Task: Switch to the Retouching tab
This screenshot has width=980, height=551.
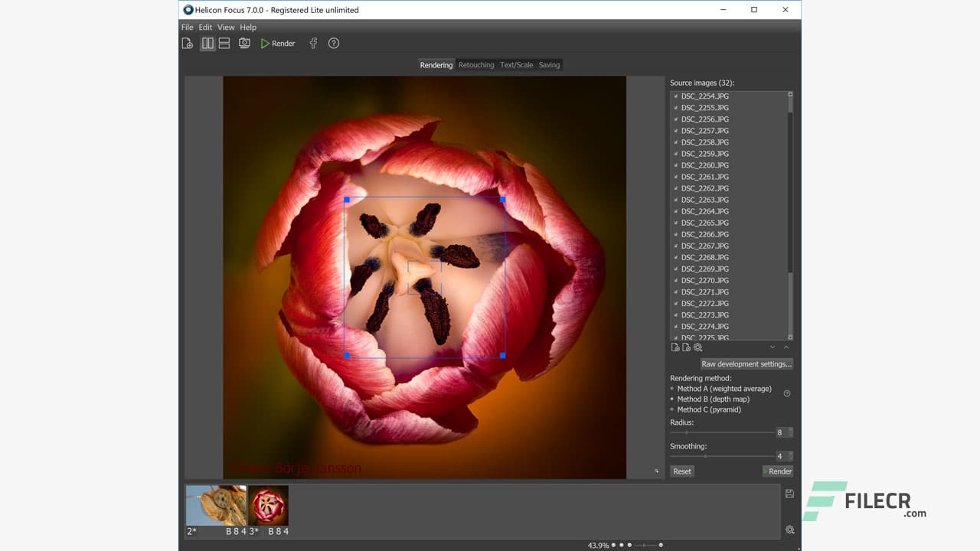Action: (476, 65)
